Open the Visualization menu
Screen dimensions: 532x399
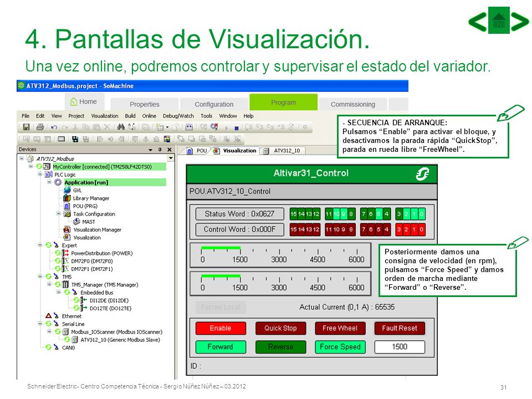(x=105, y=116)
